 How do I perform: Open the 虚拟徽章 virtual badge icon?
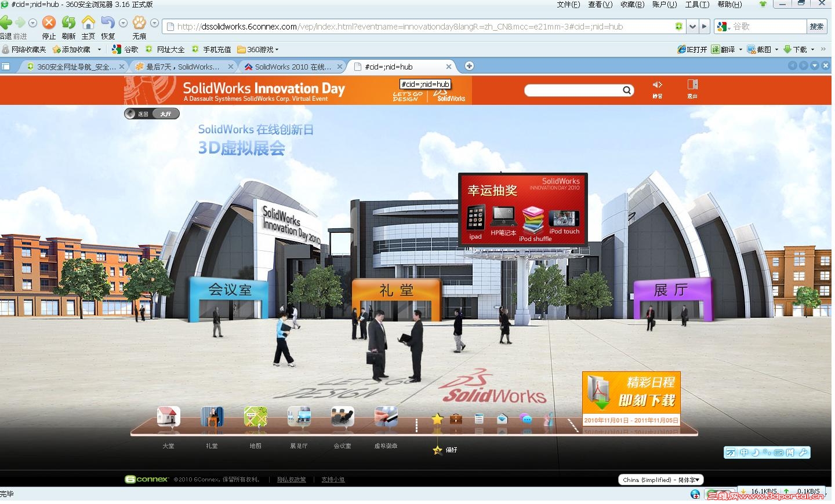386,417
